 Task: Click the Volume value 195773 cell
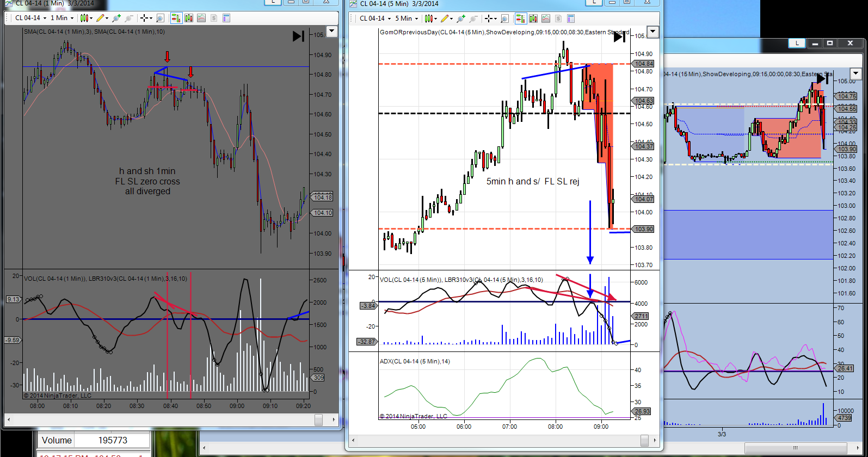coord(112,440)
